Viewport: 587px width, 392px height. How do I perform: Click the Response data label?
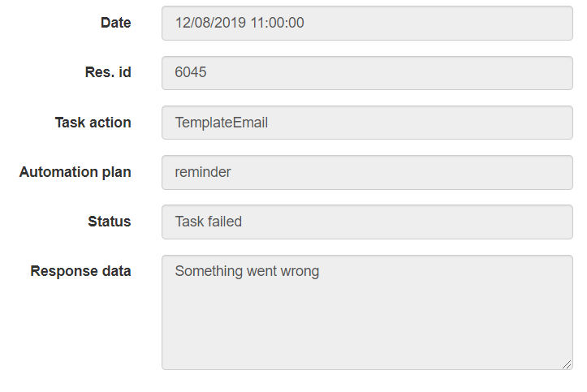(x=80, y=271)
